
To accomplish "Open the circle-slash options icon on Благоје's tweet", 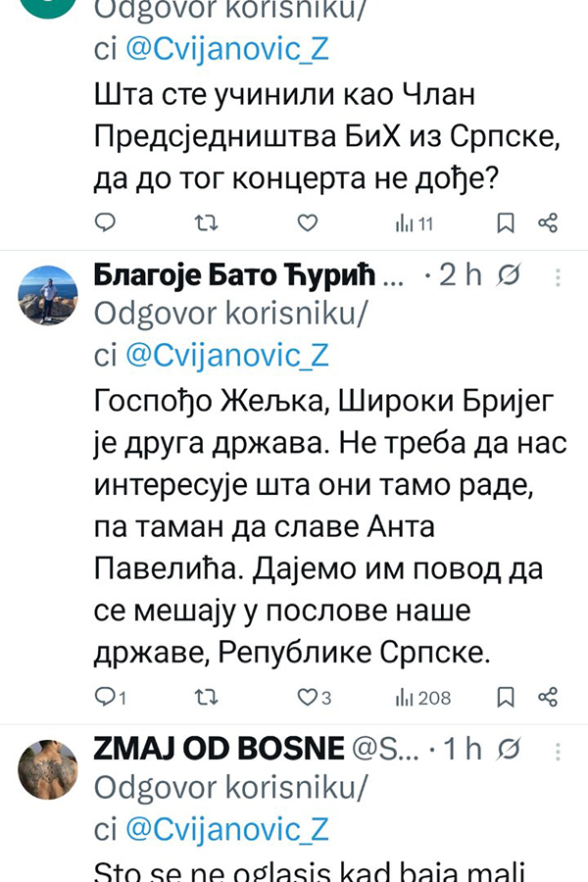I will 510,277.
